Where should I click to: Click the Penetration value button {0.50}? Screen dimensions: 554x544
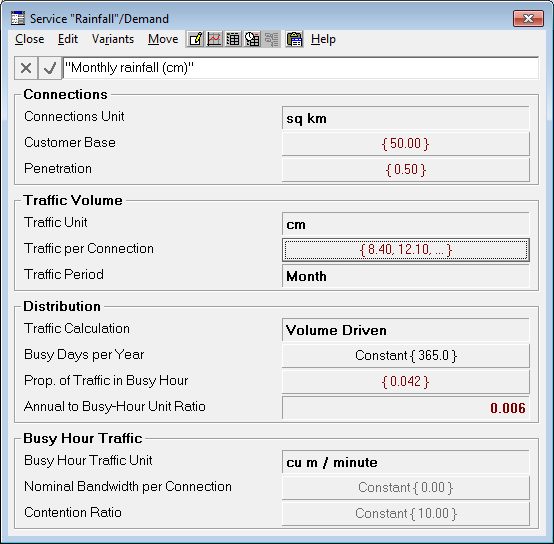[x=406, y=170]
